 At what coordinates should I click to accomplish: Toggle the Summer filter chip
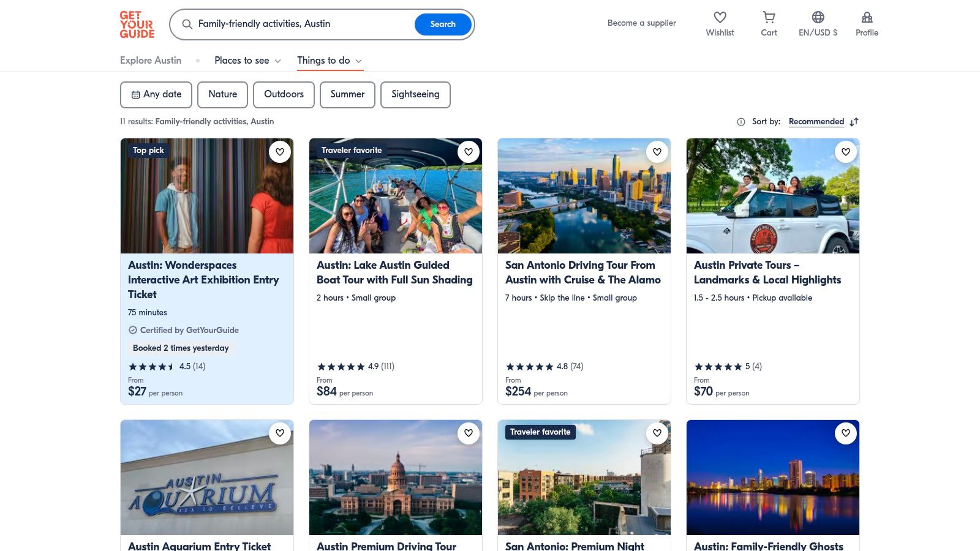347,94
